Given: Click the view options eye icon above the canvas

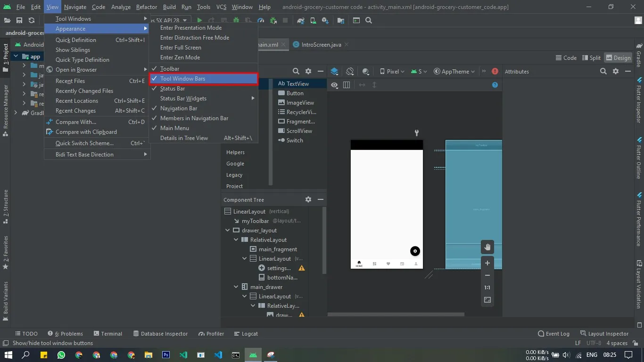Looking at the screenshot, I should (334, 85).
